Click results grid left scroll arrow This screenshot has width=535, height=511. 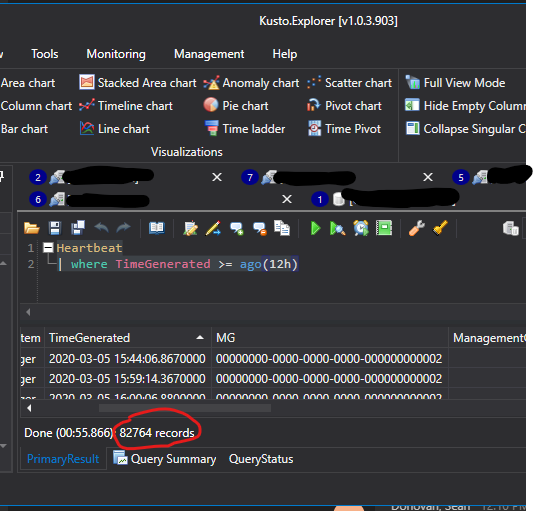[x=29, y=408]
